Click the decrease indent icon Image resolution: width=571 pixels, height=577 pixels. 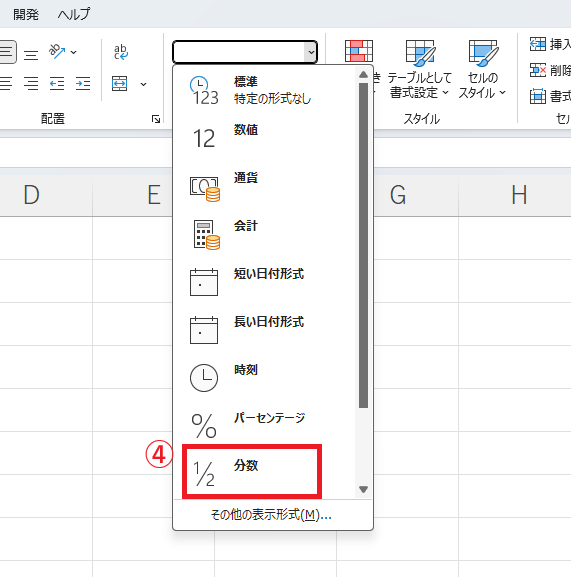point(57,84)
